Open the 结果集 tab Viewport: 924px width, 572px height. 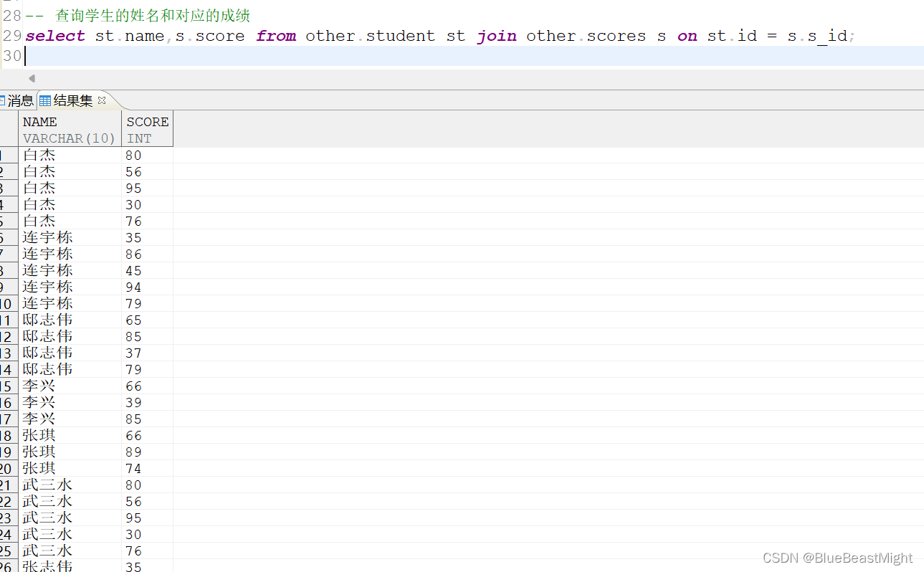(x=73, y=101)
